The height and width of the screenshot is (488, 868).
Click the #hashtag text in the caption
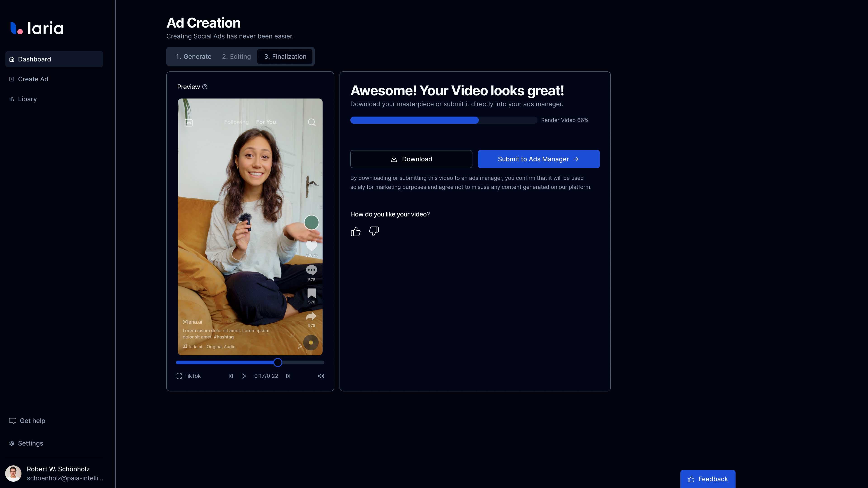point(223,337)
